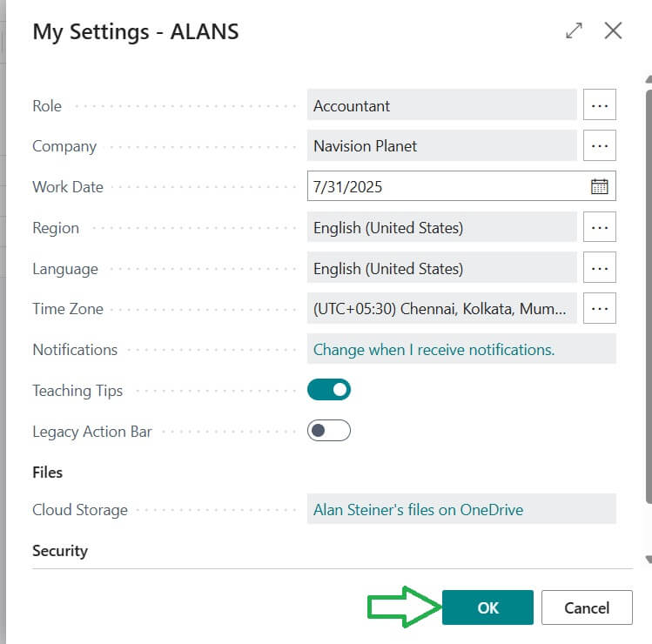Open the Language lookup ellipsis button
The width and height of the screenshot is (652, 644).
(599, 268)
